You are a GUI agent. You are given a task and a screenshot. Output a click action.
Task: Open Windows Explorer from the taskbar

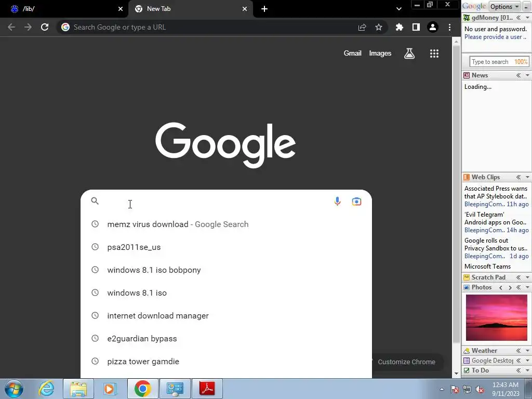click(x=78, y=389)
